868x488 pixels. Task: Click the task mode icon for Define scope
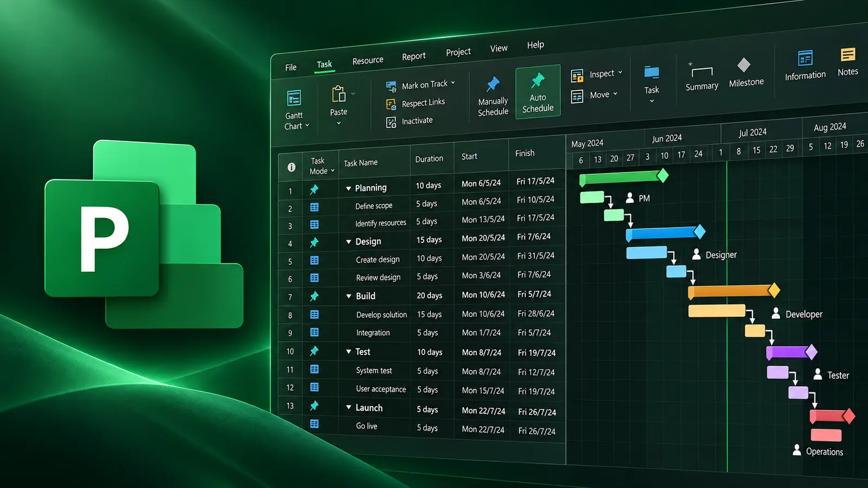tap(314, 207)
